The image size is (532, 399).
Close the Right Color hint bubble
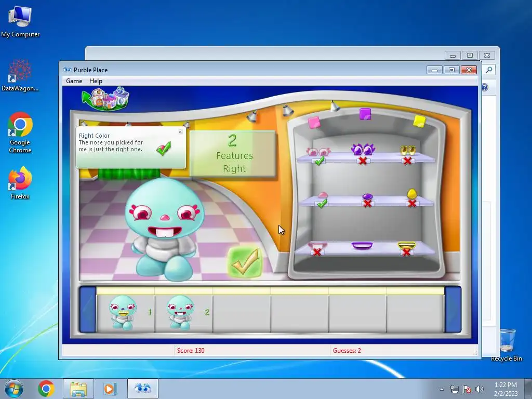point(180,132)
